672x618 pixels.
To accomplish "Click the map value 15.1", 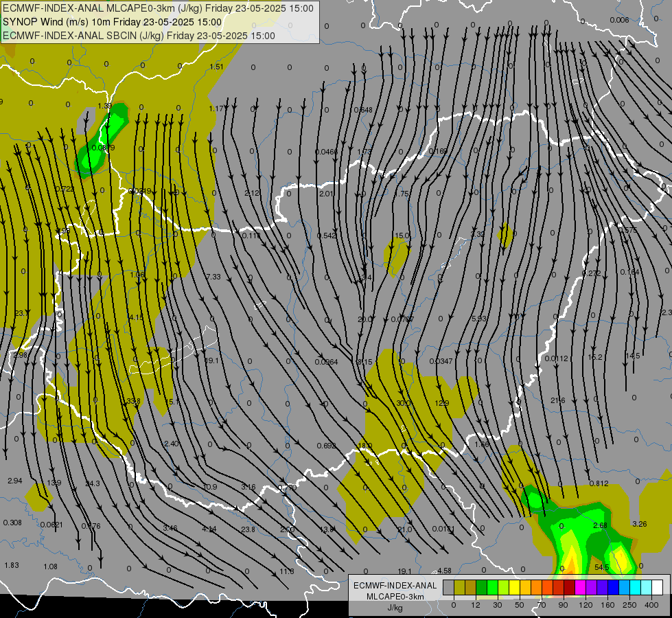I will [172, 402].
